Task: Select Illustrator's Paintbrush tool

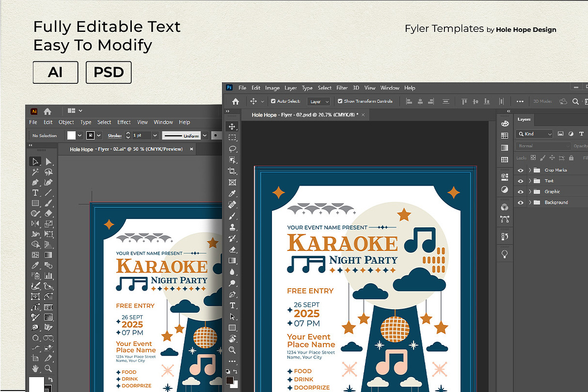Action: point(49,203)
